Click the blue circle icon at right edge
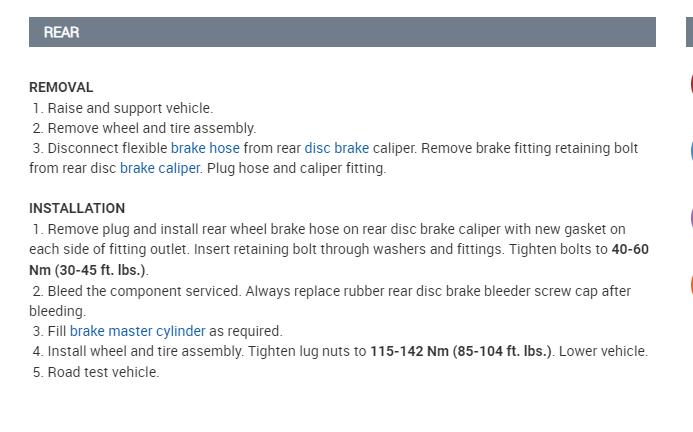The width and height of the screenshot is (693, 432). point(690,151)
